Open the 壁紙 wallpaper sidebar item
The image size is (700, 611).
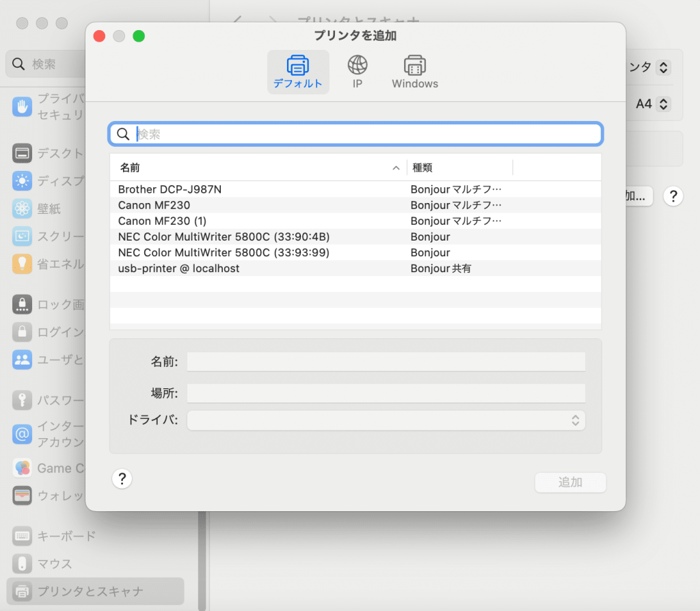(x=37, y=209)
